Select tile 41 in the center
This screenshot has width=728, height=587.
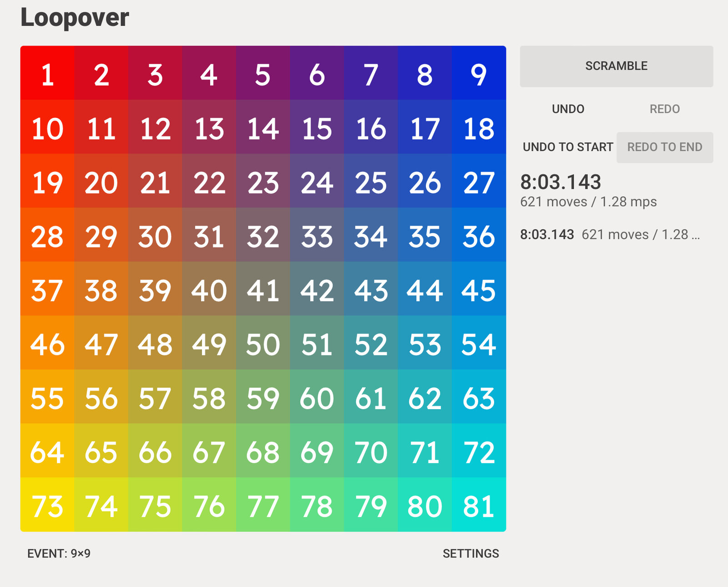point(263,288)
